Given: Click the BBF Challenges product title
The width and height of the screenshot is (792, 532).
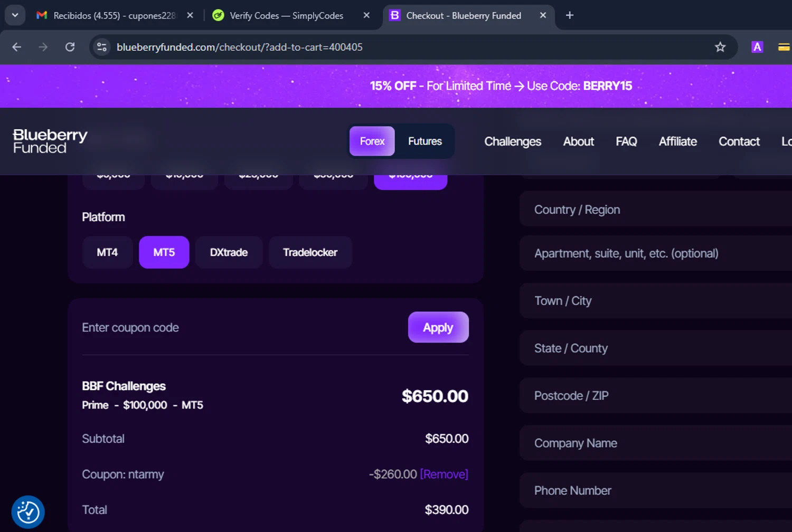Looking at the screenshot, I should pos(124,386).
